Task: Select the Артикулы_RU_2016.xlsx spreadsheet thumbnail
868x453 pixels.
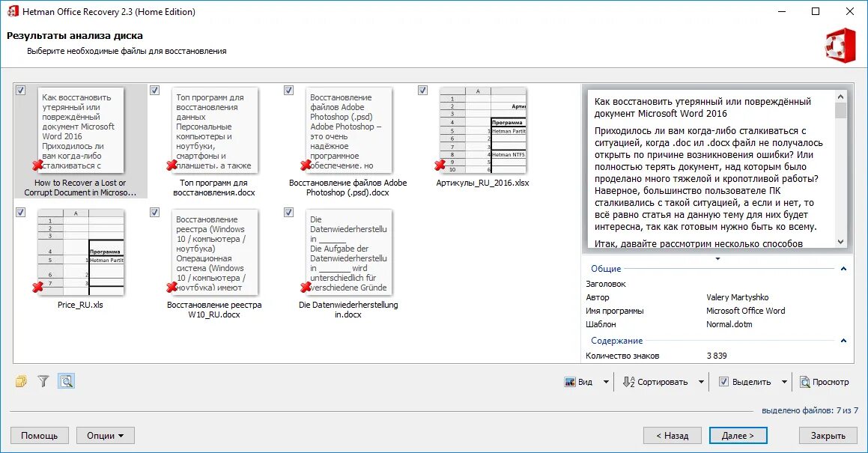Action: (x=483, y=130)
